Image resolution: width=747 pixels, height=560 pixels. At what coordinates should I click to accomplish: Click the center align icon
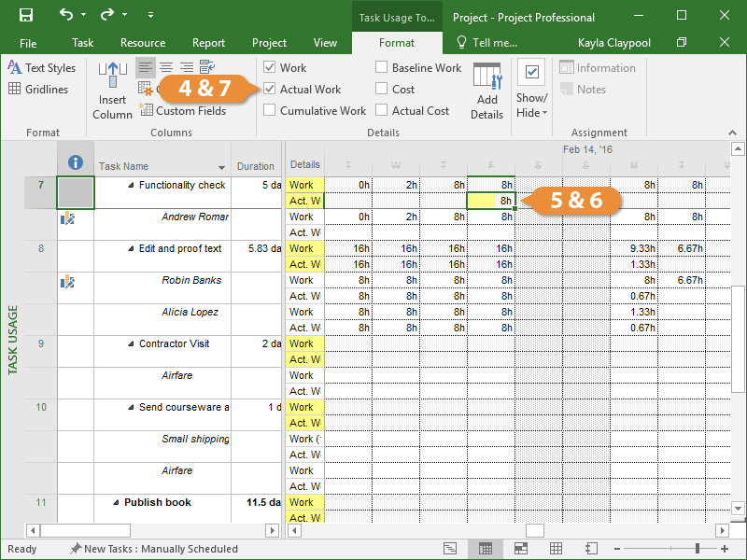165,67
